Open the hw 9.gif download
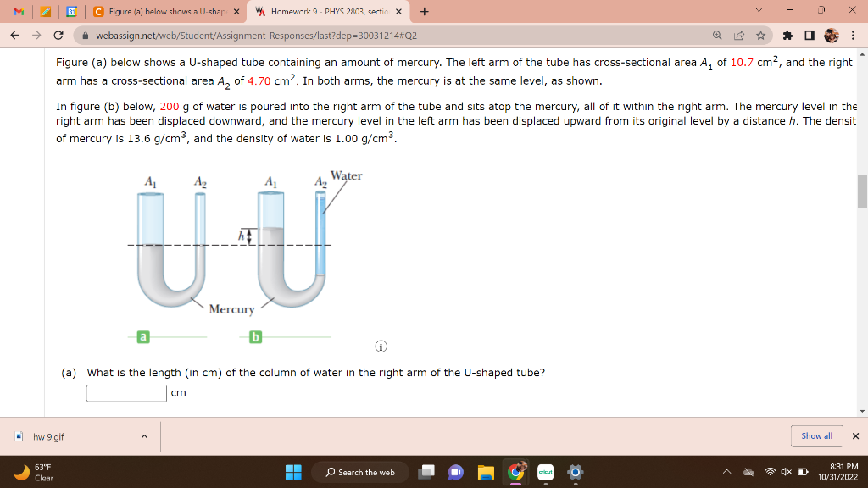Image resolution: width=868 pixels, height=488 pixels. 47,435
